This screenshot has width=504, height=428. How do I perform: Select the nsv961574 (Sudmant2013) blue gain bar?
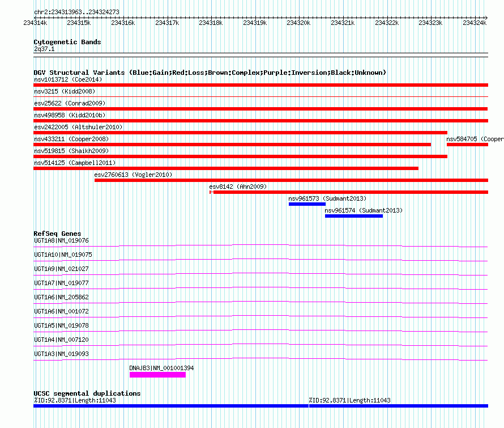click(x=354, y=216)
